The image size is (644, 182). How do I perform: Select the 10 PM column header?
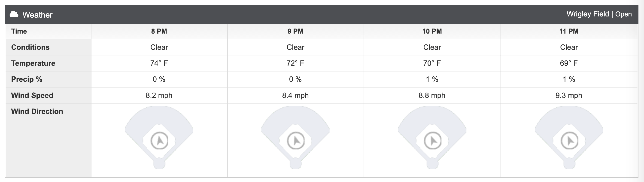[432, 31]
